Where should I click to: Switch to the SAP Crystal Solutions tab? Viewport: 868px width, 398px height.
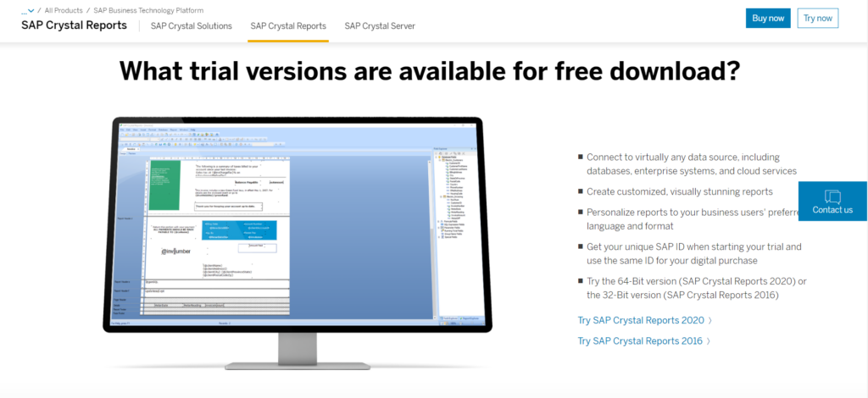coord(191,26)
